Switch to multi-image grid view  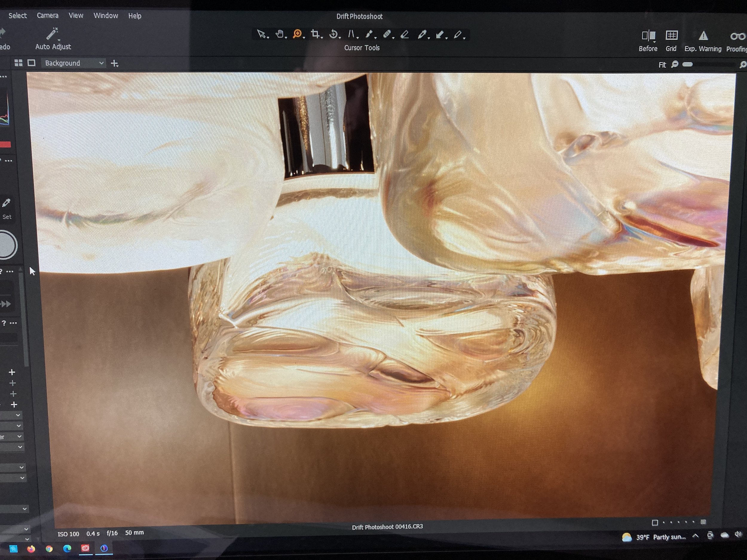click(19, 63)
